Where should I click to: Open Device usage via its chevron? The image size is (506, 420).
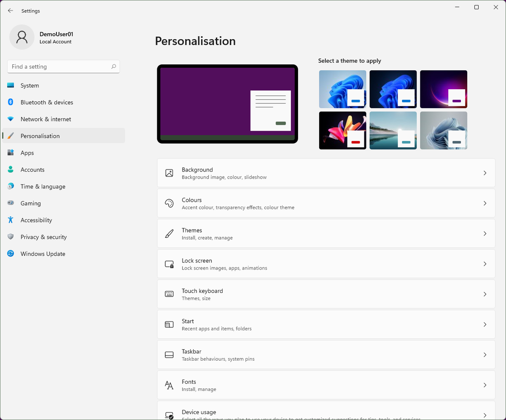tap(485, 415)
